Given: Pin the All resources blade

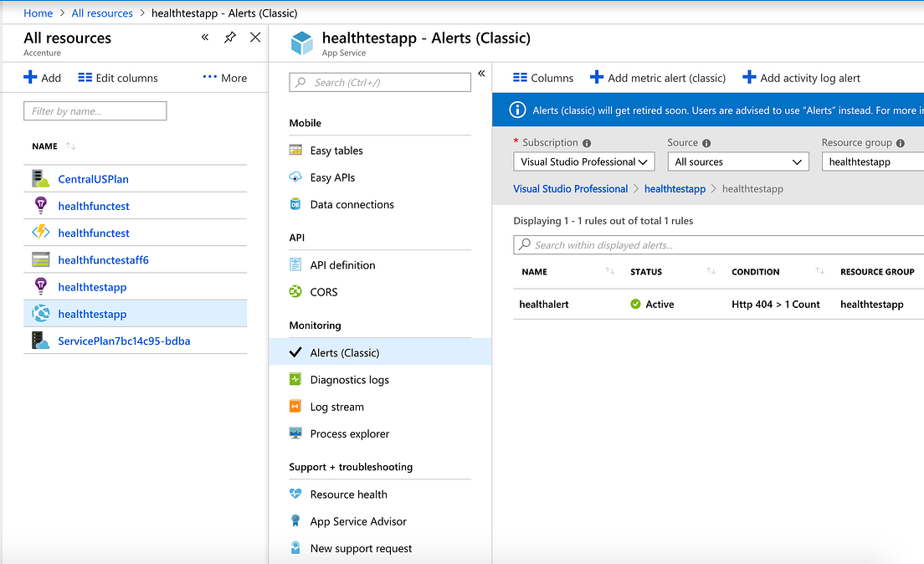Looking at the screenshot, I should (x=229, y=38).
